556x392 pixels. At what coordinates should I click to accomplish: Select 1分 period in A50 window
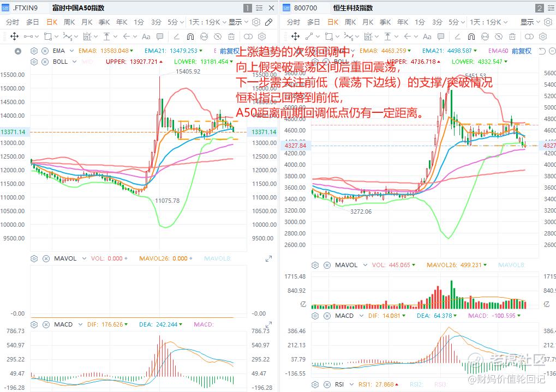pyautogui.click(x=139, y=22)
